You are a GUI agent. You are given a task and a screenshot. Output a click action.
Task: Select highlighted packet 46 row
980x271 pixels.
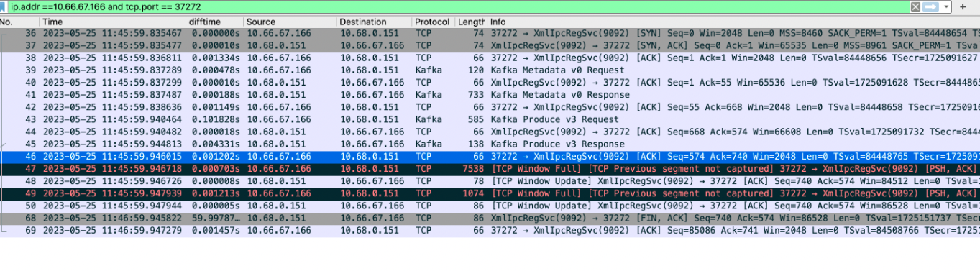click(490, 156)
